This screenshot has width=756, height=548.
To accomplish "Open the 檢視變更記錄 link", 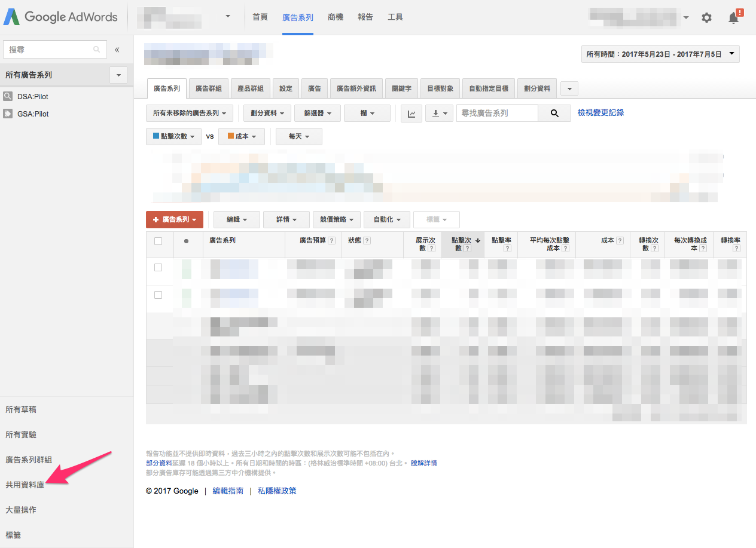I will (601, 112).
